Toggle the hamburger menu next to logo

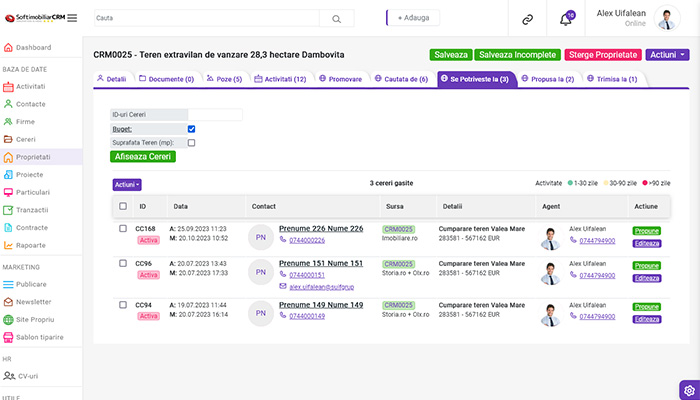tap(72, 18)
